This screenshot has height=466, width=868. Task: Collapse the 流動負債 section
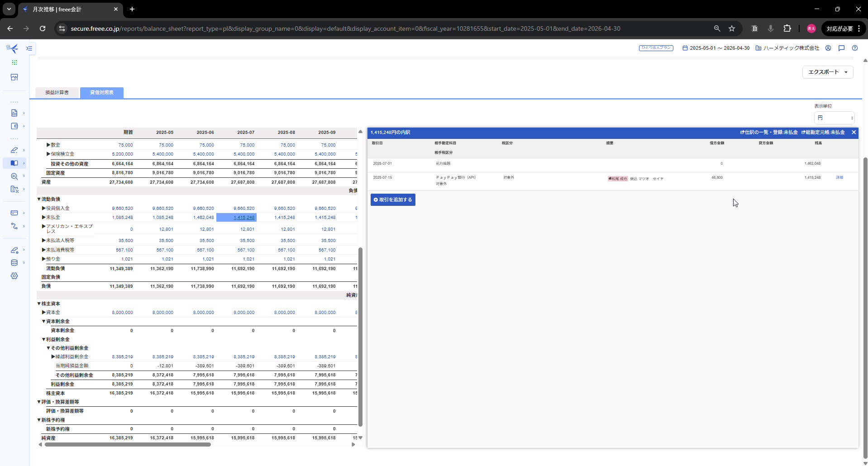39,199
